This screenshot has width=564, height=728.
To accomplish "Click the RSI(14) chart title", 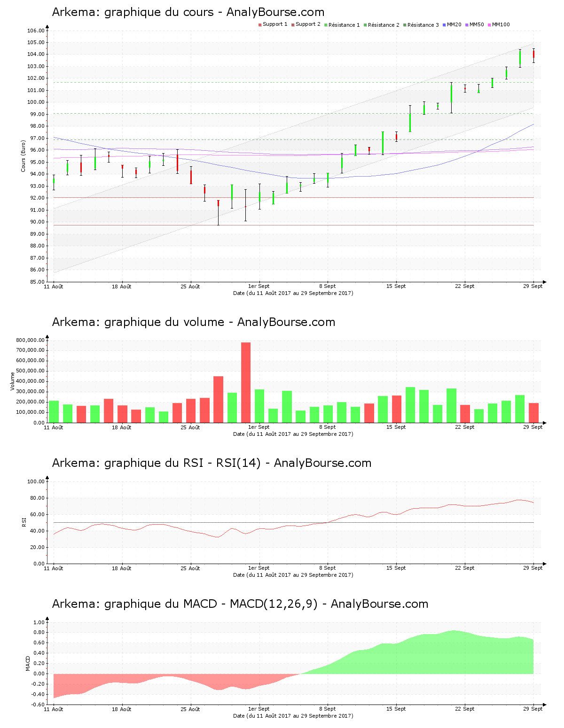I will (x=211, y=463).
